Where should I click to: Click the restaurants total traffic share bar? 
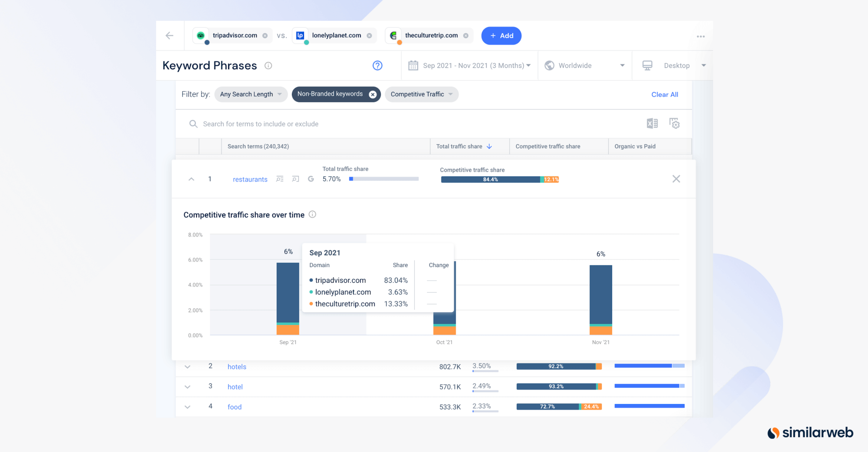tap(384, 179)
